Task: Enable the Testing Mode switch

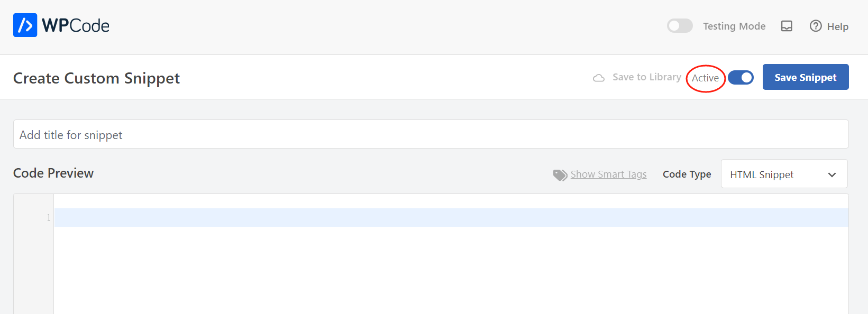Action: click(680, 26)
